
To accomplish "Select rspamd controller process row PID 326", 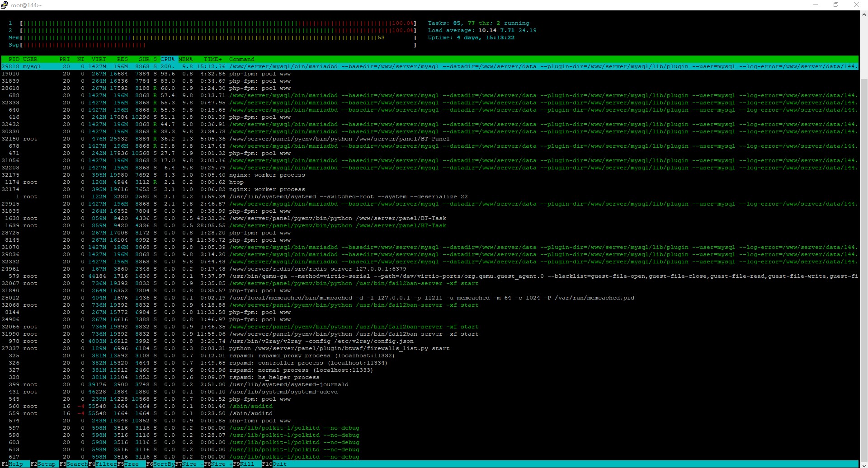I will pos(429,363).
